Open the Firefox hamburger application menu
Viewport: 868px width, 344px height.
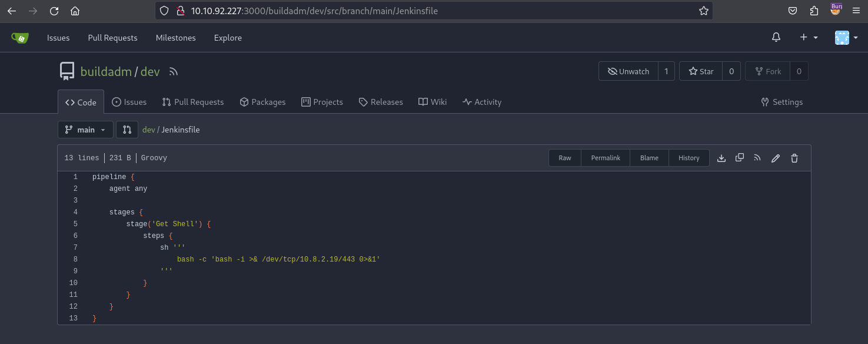pyautogui.click(x=856, y=11)
